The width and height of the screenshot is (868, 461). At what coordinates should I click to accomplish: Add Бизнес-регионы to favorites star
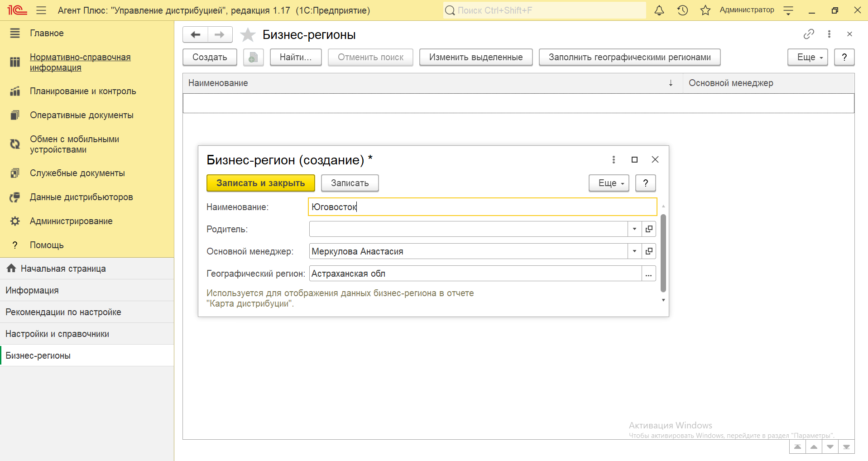[248, 35]
